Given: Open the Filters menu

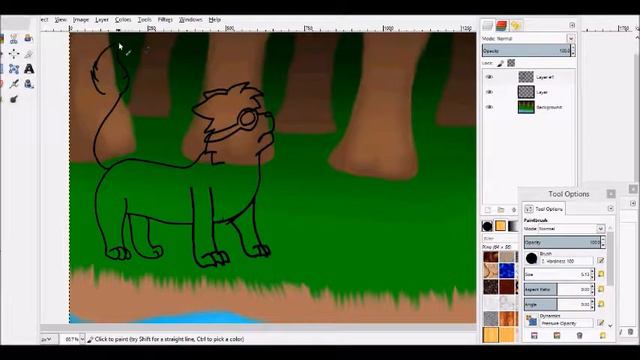Looking at the screenshot, I should tap(165, 20).
